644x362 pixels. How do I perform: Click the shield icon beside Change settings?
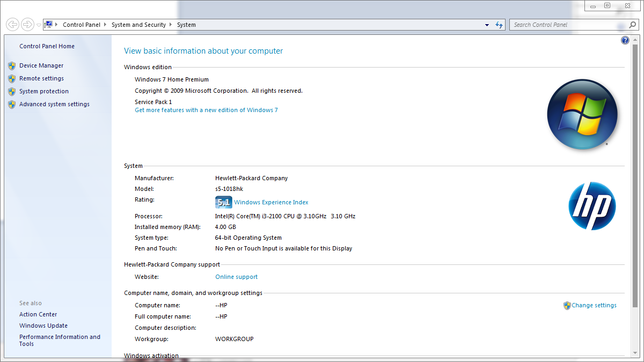point(567,306)
